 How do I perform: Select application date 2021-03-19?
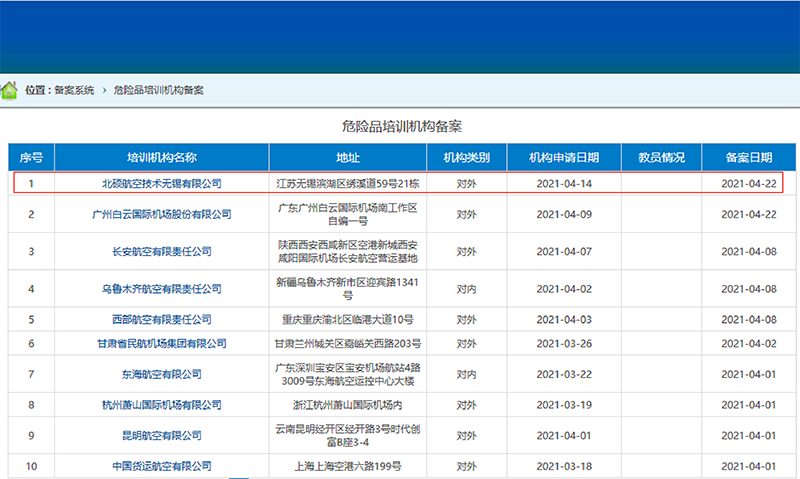(x=564, y=405)
